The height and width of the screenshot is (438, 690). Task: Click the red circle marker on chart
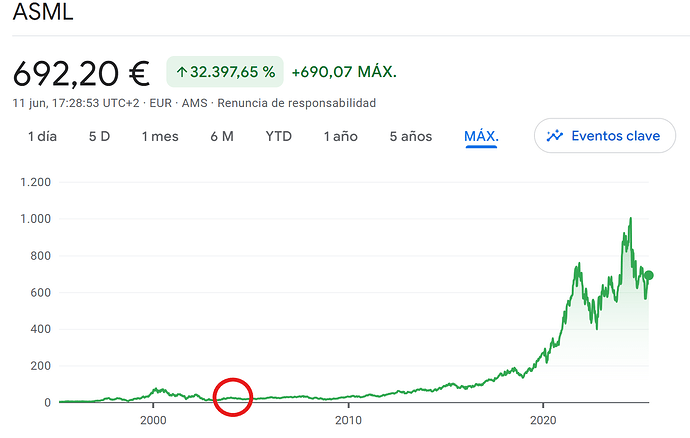(233, 397)
